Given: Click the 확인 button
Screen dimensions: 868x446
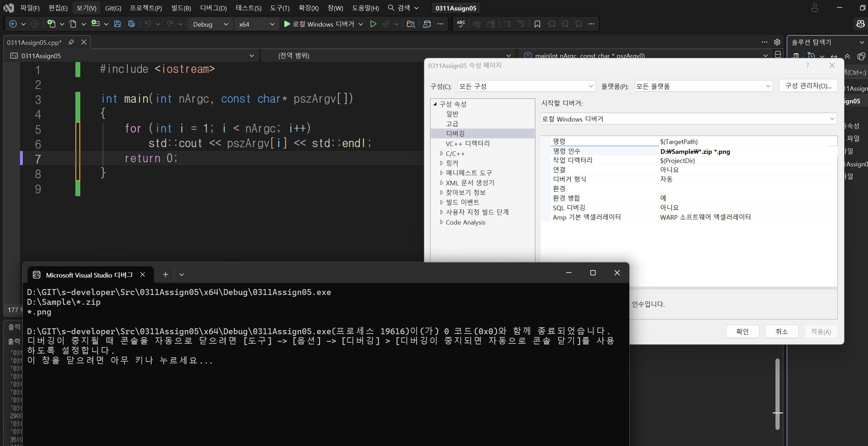Looking at the screenshot, I should [x=742, y=331].
